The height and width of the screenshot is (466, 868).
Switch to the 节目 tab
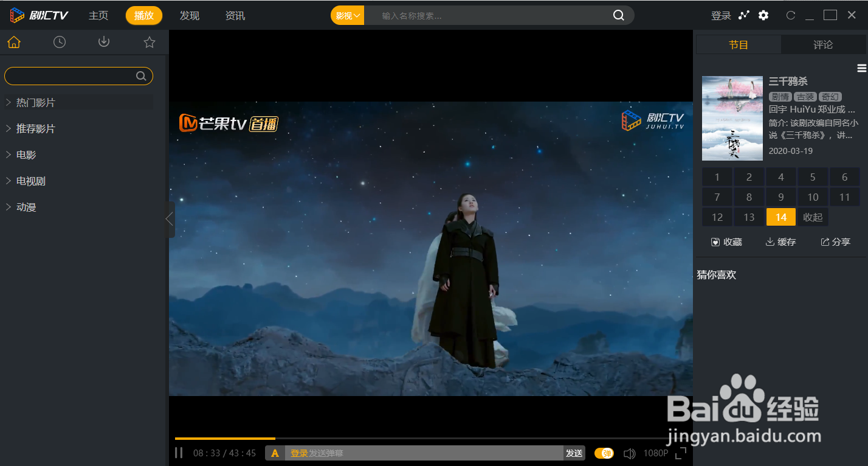pyautogui.click(x=739, y=44)
